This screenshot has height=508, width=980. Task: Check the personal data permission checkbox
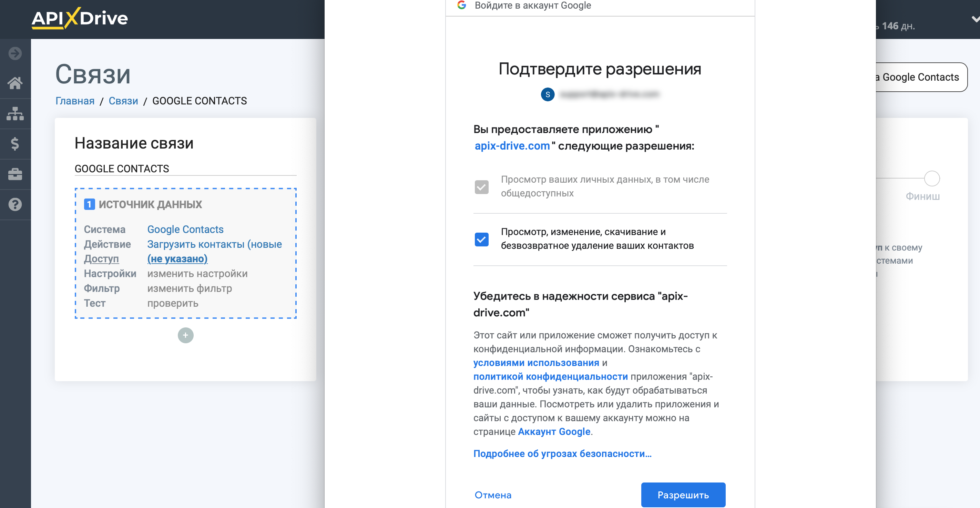click(x=482, y=186)
